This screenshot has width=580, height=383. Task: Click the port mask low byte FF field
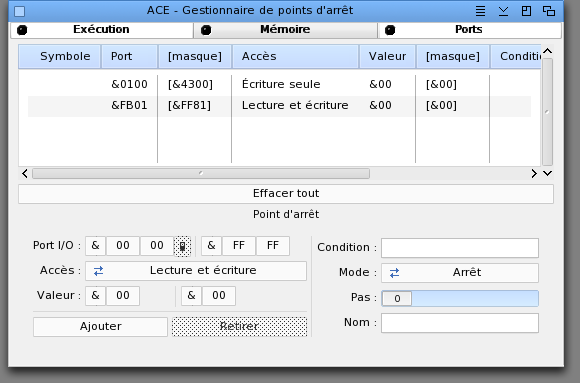click(273, 246)
